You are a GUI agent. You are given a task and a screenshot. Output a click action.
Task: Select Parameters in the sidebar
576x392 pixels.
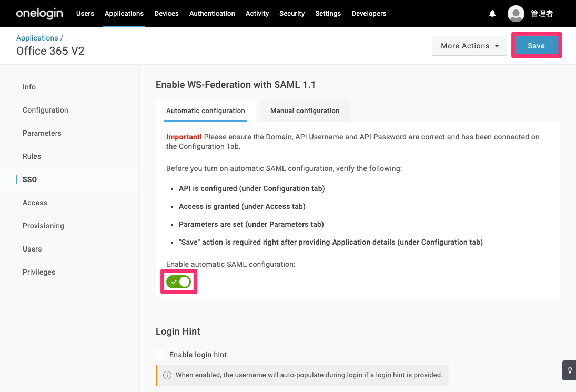42,133
